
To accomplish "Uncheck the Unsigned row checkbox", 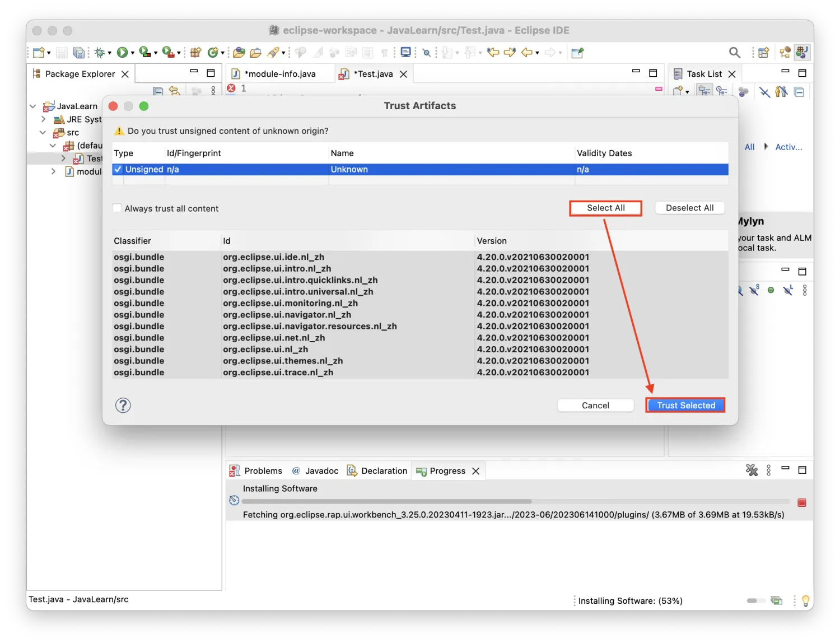I will pyautogui.click(x=118, y=169).
